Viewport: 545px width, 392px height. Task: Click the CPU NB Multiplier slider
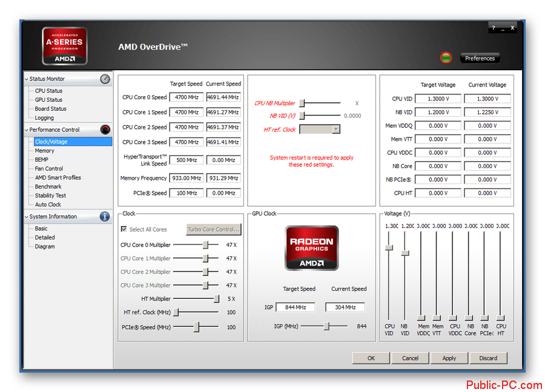pyautogui.click(x=320, y=103)
